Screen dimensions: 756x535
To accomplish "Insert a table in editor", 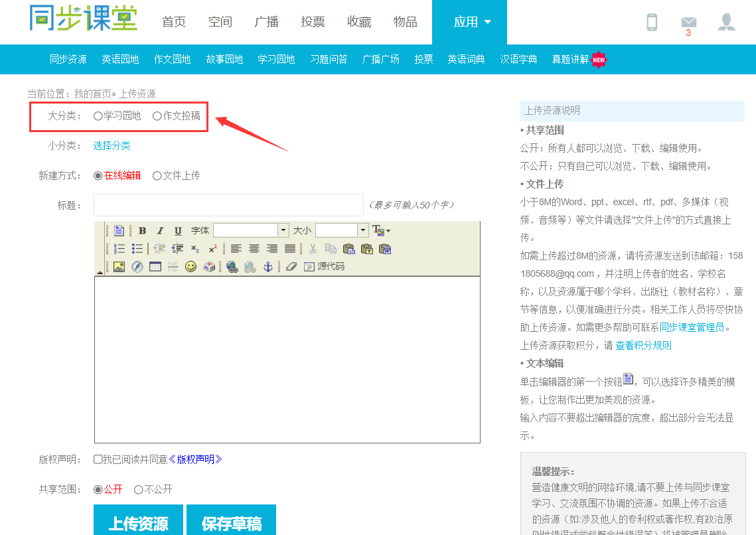I will point(155,267).
